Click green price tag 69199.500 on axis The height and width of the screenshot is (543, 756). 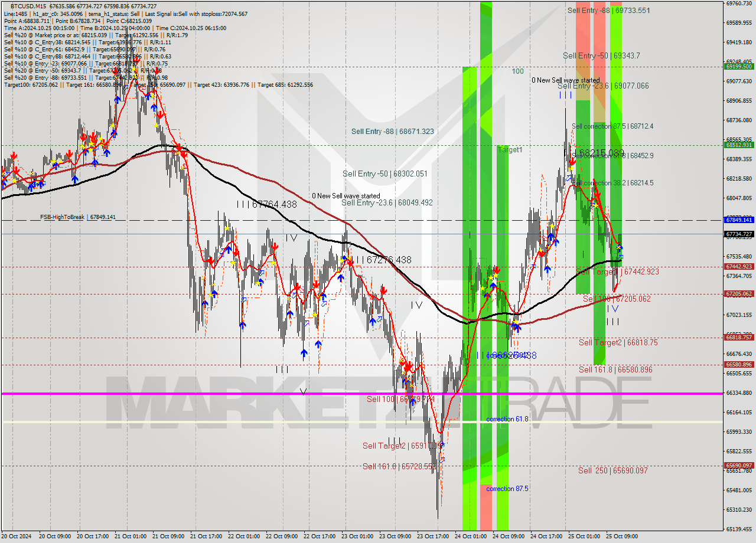click(x=738, y=66)
